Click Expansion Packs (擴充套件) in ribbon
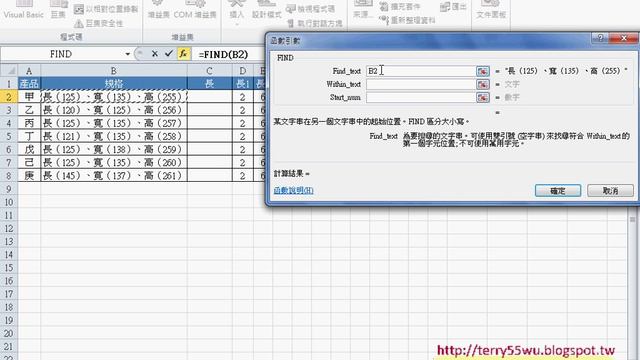 (401, 7)
